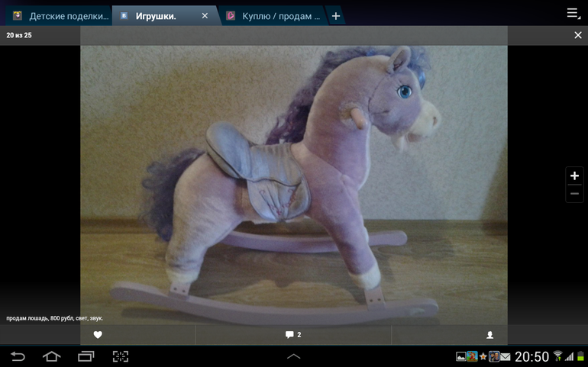
Task: Open recent apps button
Action: pyautogui.click(x=86, y=356)
